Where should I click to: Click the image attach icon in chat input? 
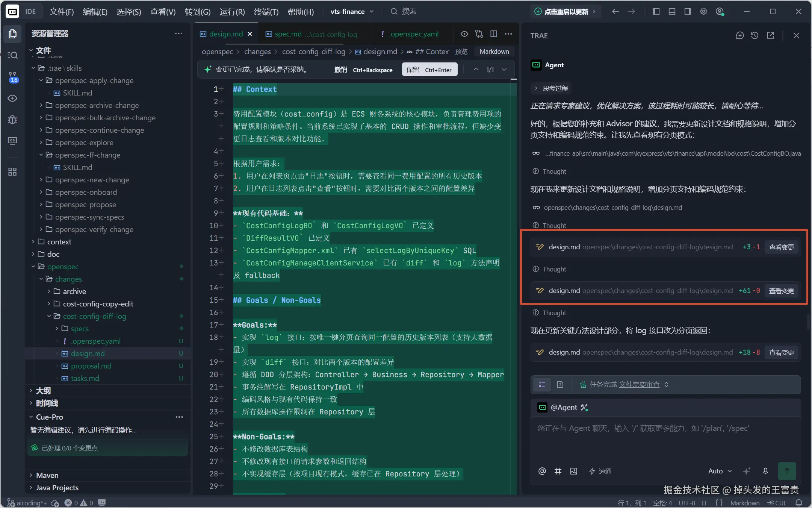[573, 471]
